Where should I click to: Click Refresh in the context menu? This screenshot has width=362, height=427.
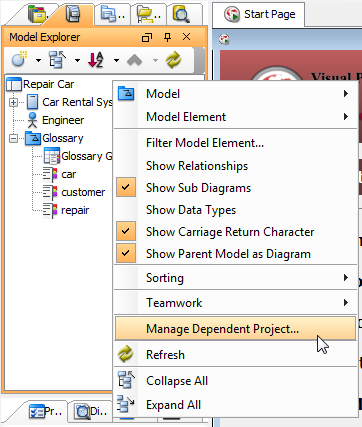click(x=235, y=354)
